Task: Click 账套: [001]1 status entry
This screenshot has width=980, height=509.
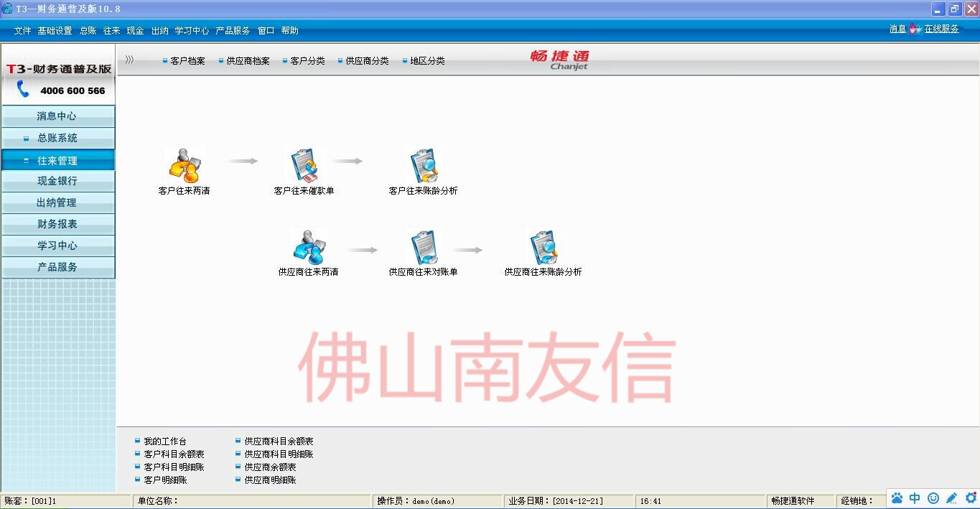Action: pyautogui.click(x=31, y=501)
